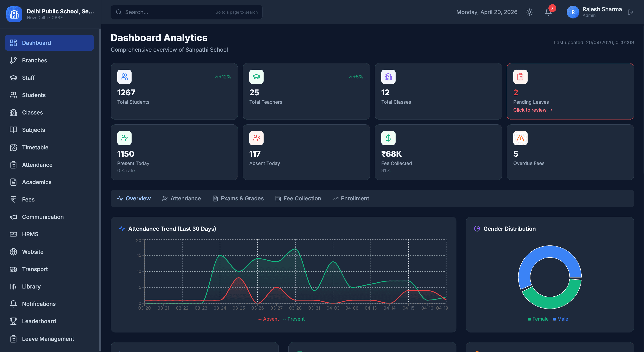This screenshot has width=644, height=352.
Task: Switch to the Exams & Grades tab
Action: point(238,198)
